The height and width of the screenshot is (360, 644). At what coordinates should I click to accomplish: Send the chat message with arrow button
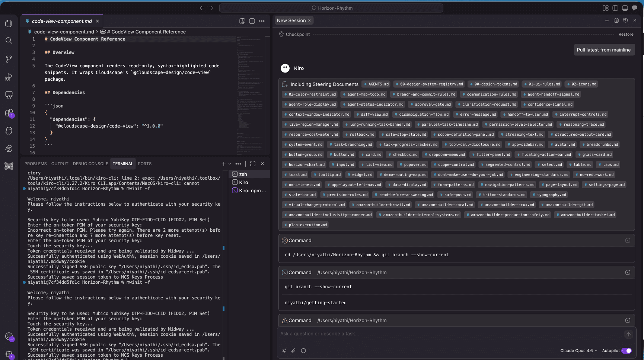(628, 334)
